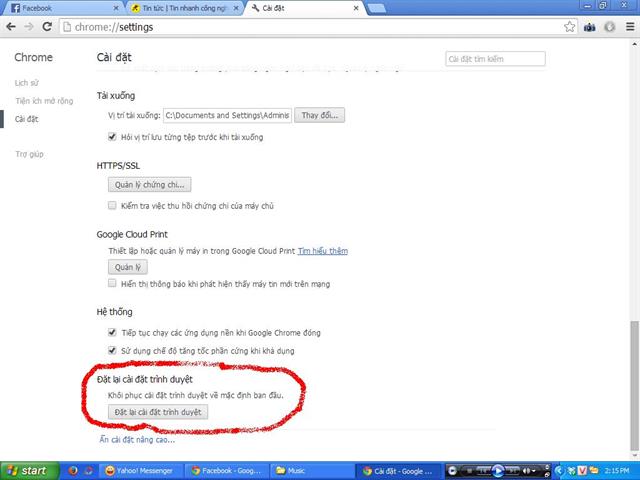This screenshot has width=640, height=480.
Task: Click the media player previous-track button
Action: (x=482, y=471)
